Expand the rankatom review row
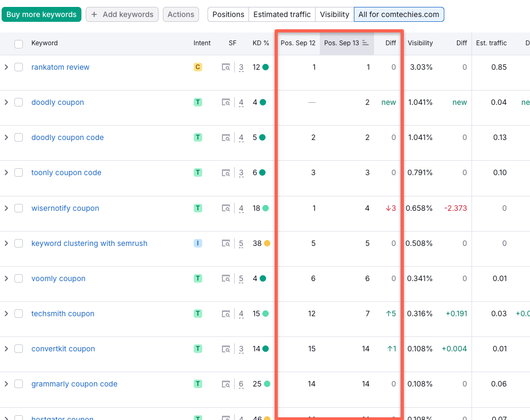The image size is (530, 420). click(6, 67)
